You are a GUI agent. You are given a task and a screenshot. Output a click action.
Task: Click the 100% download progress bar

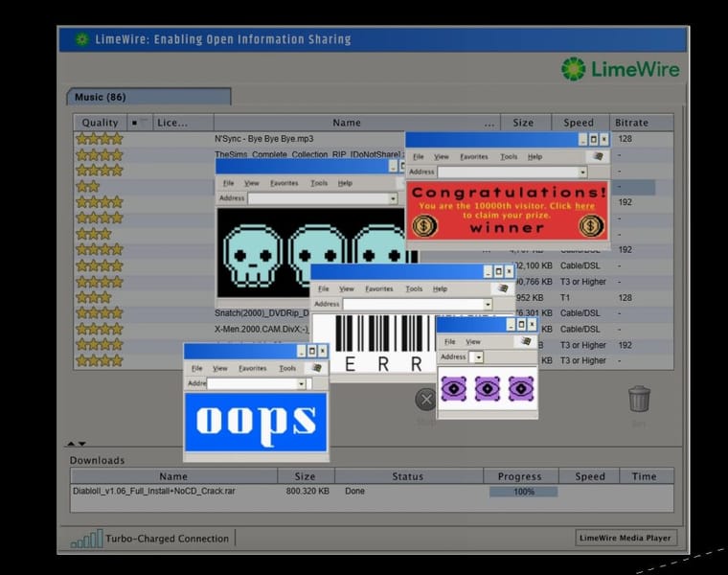523,492
